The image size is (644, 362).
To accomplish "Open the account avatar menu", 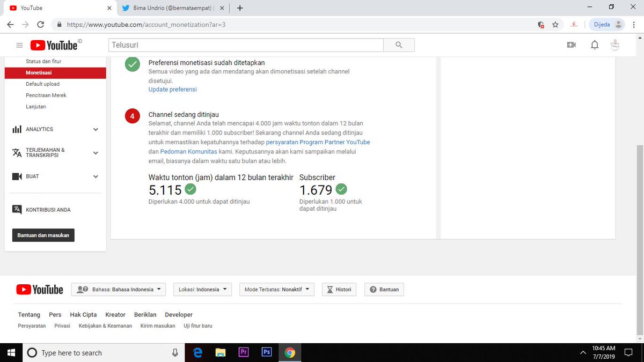I will pos(616,45).
